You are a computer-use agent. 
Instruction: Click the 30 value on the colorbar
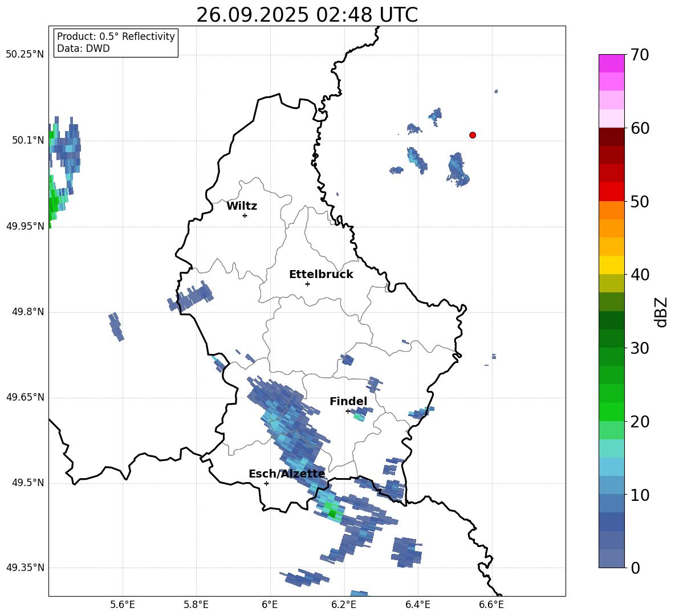click(640, 348)
